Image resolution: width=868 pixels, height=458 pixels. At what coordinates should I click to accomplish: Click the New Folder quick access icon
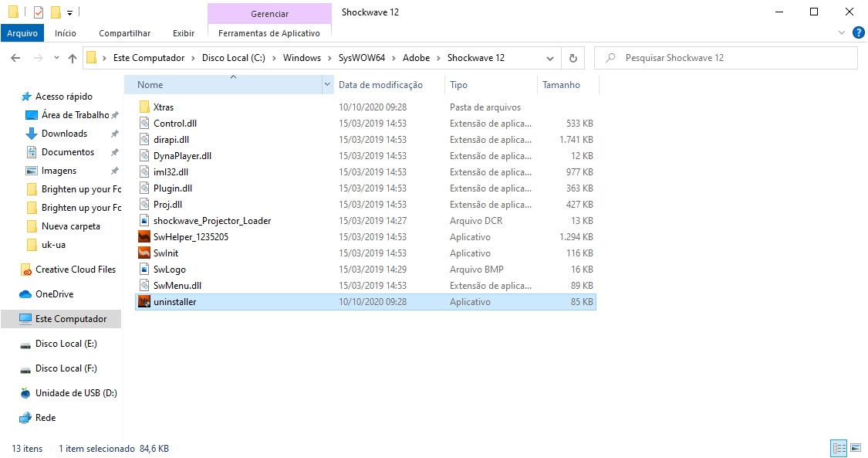[x=56, y=12]
